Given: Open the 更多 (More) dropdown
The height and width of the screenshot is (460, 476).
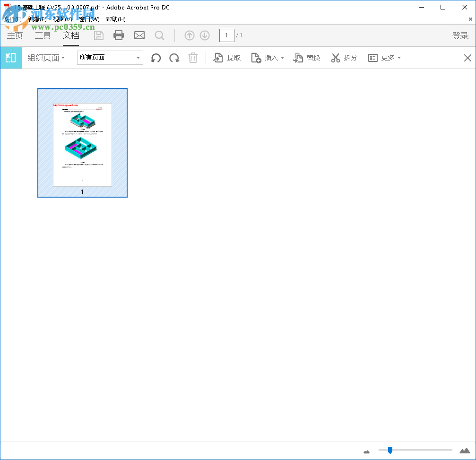Looking at the screenshot, I should tap(385, 58).
